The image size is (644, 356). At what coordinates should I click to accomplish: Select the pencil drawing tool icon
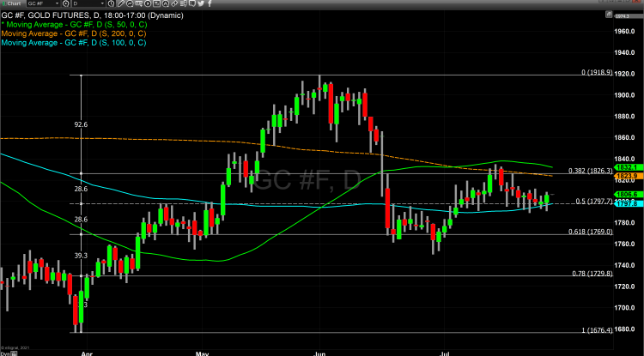tap(120, 4)
